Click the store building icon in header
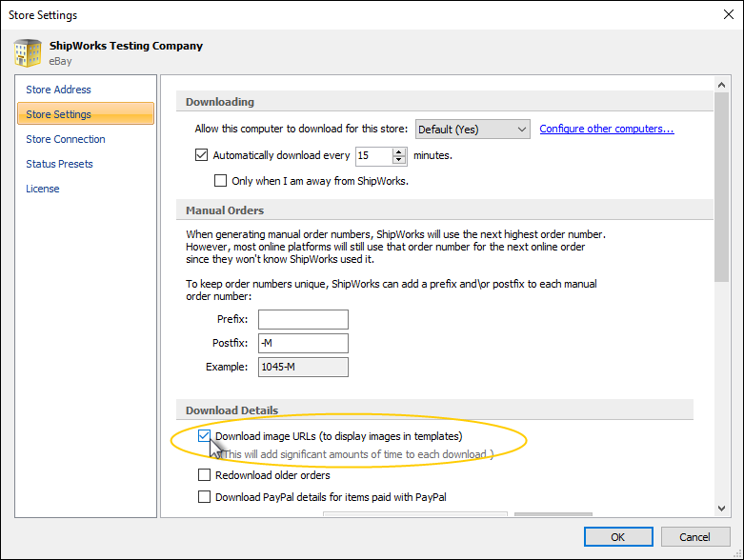This screenshot has width=744, height=560. (x=28, y=52)
